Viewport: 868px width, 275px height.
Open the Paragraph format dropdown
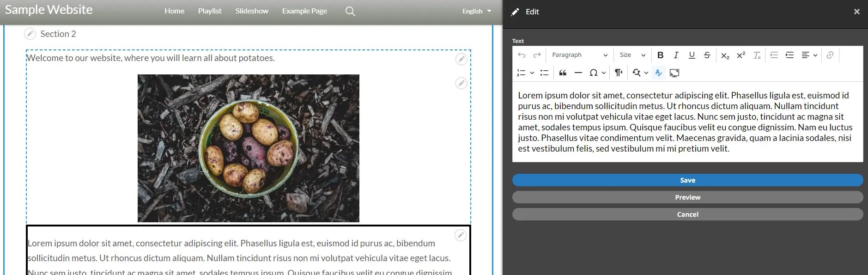coord(579,55)
